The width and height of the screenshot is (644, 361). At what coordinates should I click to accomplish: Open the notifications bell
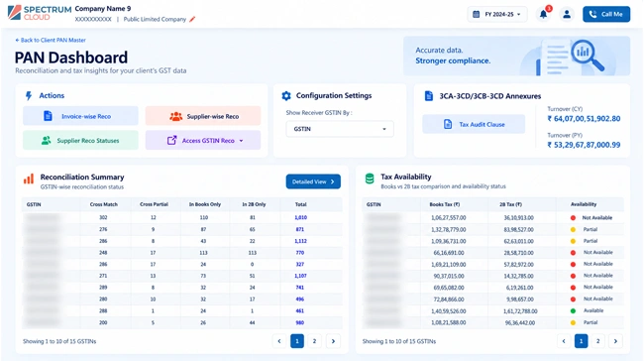pos(543,14)
